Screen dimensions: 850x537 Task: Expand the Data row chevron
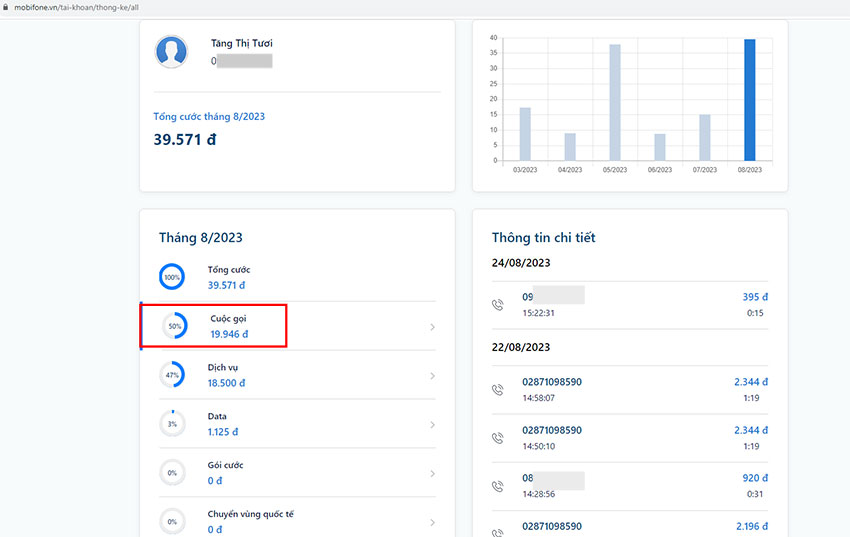coord(432,425)
